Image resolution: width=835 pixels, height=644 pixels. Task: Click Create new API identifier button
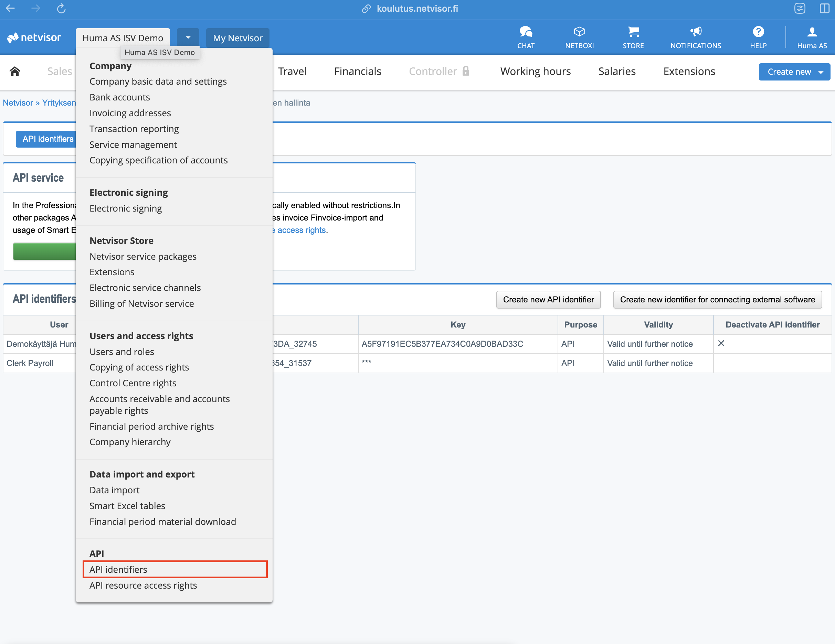(x=548, y=299)
